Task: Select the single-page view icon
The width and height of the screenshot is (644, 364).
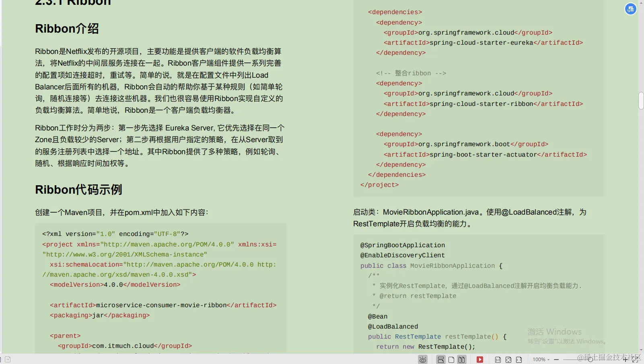Action: point(451,359)
